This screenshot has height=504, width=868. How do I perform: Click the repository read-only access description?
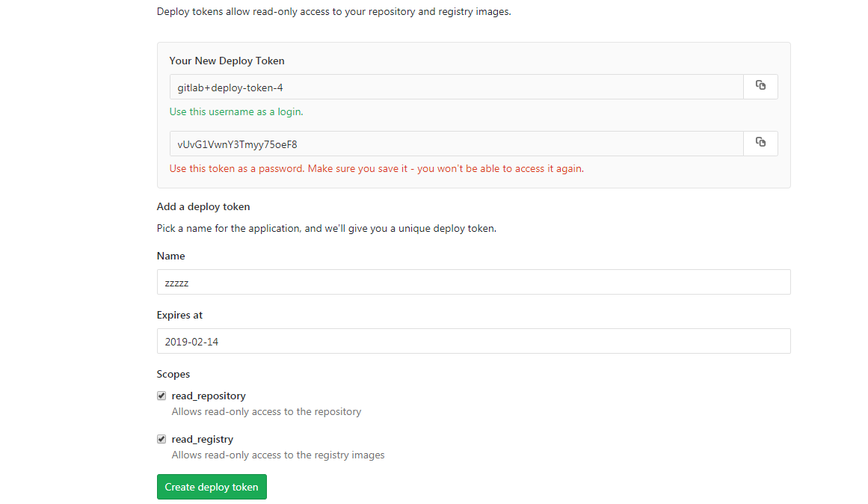(266, 411)
